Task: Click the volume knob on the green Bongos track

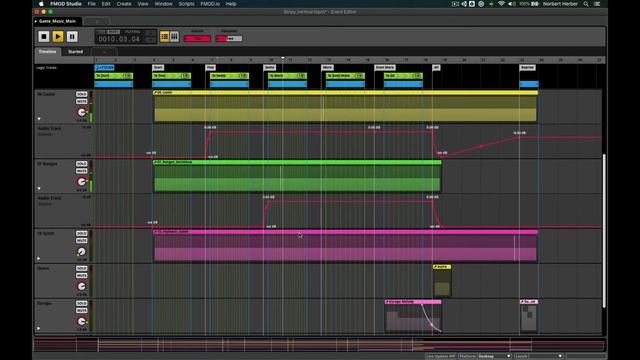Action: coord(82,182)
